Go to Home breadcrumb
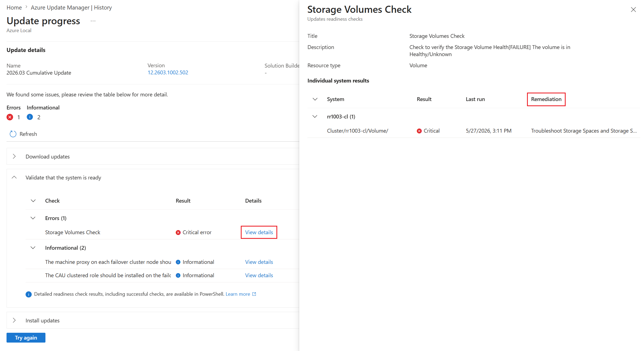This screenshot has width=644, height=351. (14, 8)
